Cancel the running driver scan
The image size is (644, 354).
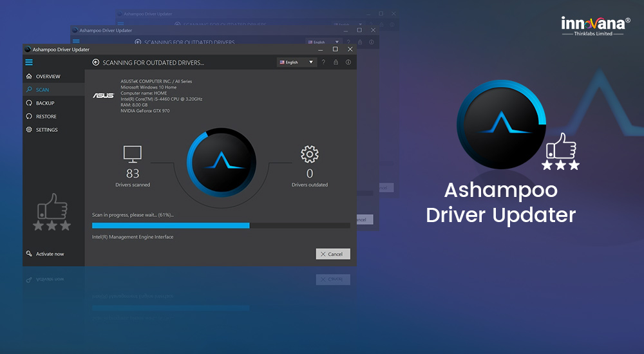pyautogui.click(x=333, y=254)
